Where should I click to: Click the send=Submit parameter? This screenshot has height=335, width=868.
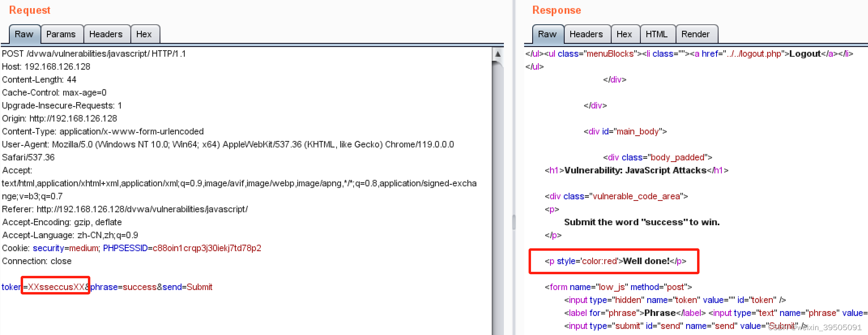coord(188,287)
